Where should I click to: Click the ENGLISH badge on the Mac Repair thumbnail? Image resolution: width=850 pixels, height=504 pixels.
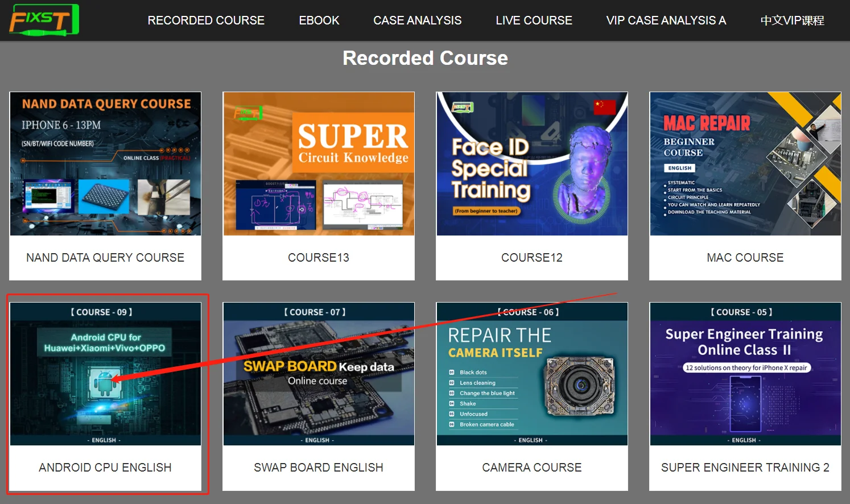click(x=680, y=168)
